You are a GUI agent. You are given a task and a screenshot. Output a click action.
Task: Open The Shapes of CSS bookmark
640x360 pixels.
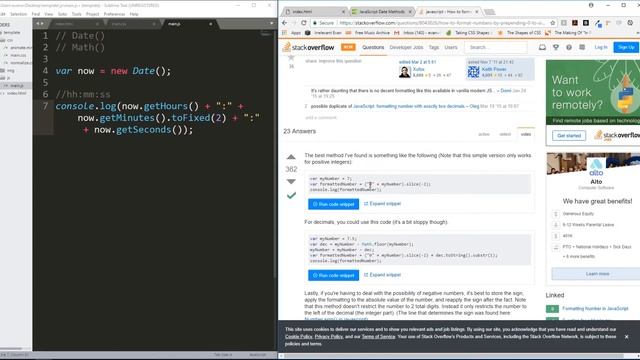click(519, 33)
